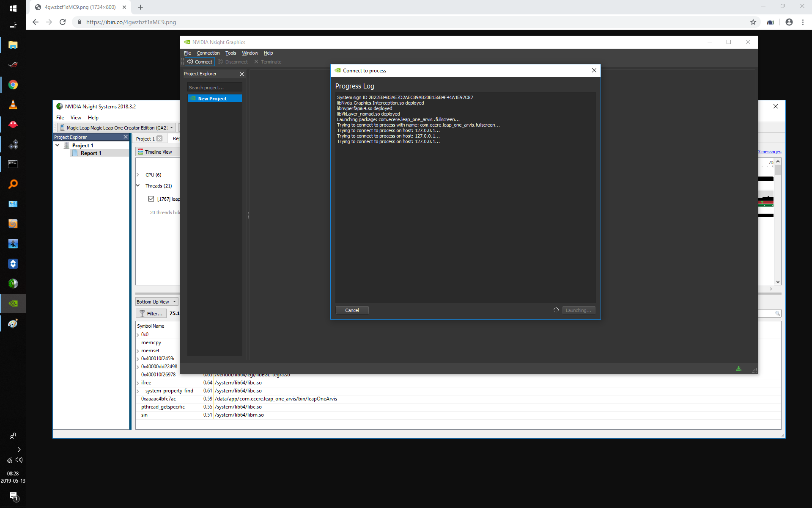Open View menu in Nsight Systems
Image resolution: width=812 pixels, height=508 pixels.
tap(76, 118)
